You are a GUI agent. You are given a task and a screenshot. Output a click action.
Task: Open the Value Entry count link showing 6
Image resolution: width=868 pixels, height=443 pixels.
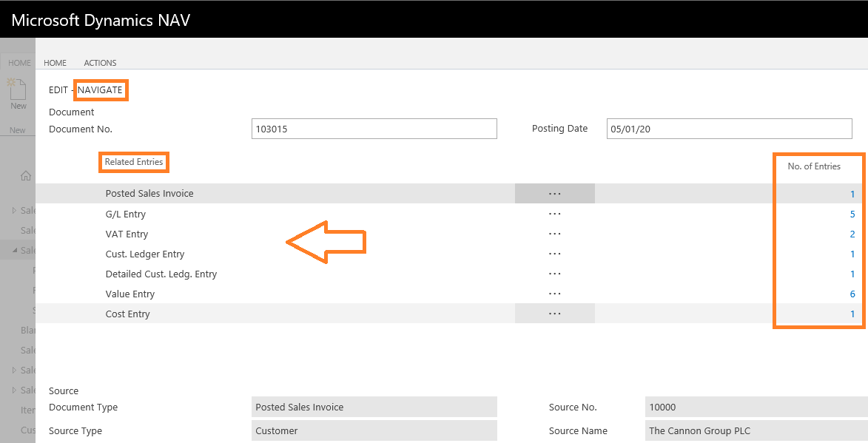click(852, 294)
